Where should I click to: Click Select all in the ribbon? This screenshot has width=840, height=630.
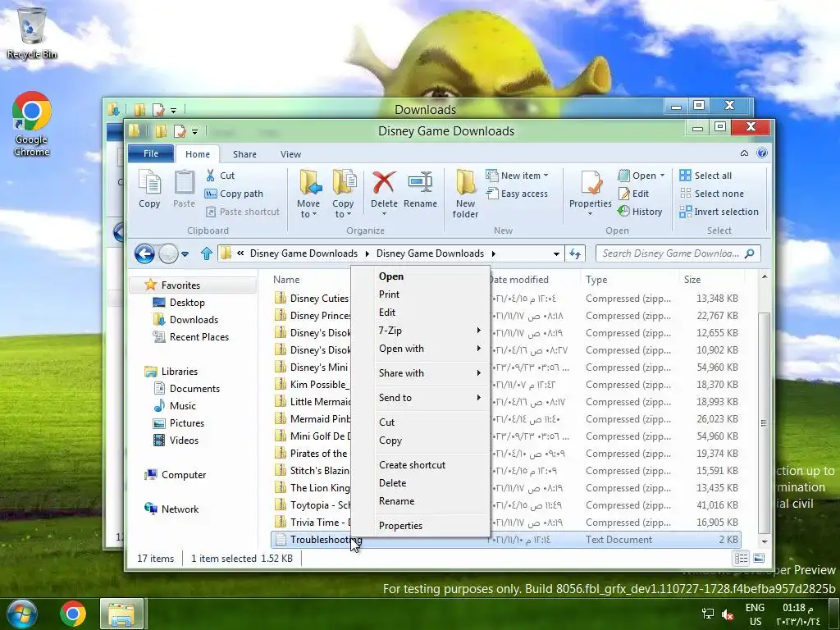[x=705, y=176]
